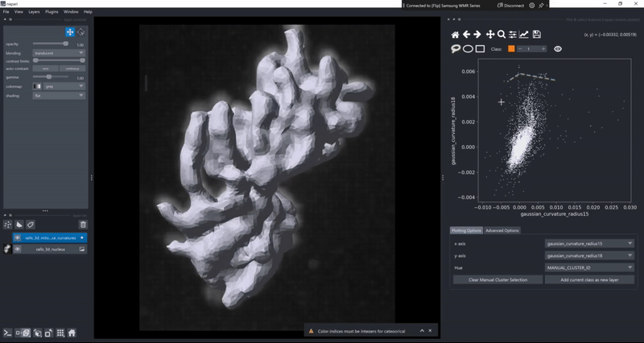
Task: Expand the notification with the up chevron
Action: point(422,331)
